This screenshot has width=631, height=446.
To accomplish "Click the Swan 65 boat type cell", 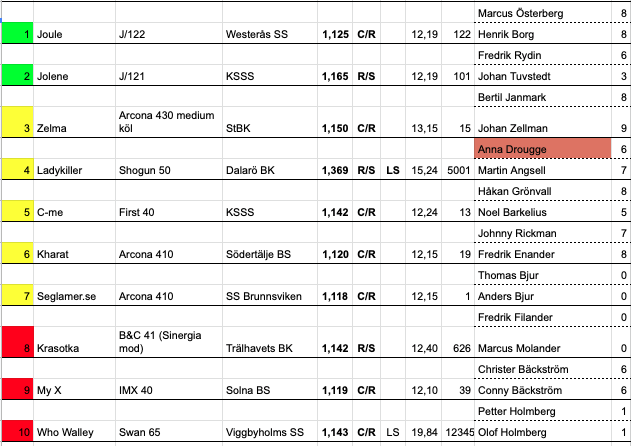I will (x=168, y=433).
